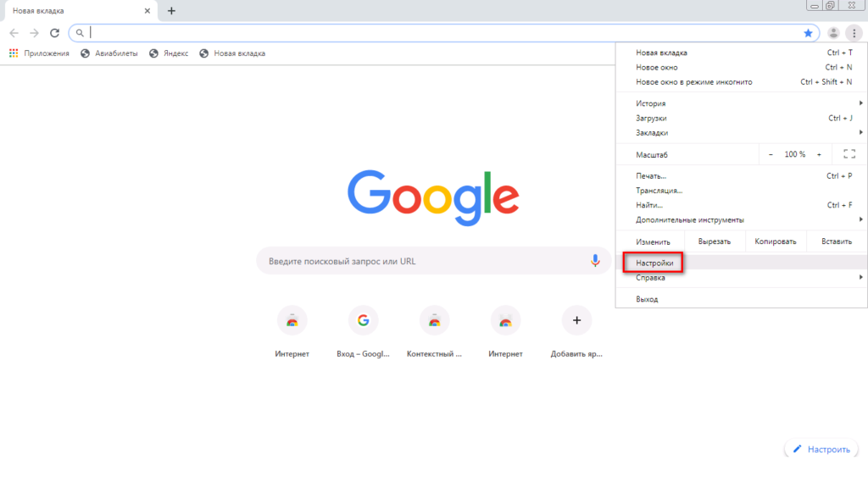Image resolution: width=868 pixels, height=488 pixels.
Task: Restore the Chrome window size
Action: click(x=831, y=6)
